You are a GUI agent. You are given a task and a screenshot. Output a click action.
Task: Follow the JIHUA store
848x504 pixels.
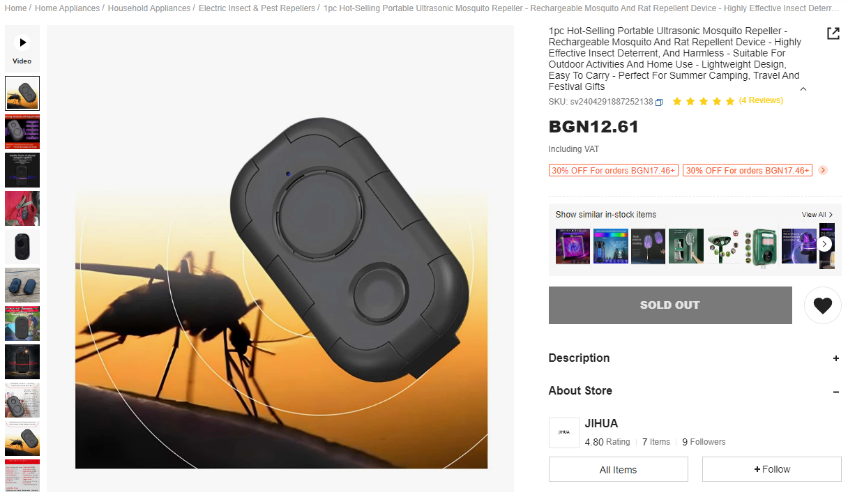772,469
